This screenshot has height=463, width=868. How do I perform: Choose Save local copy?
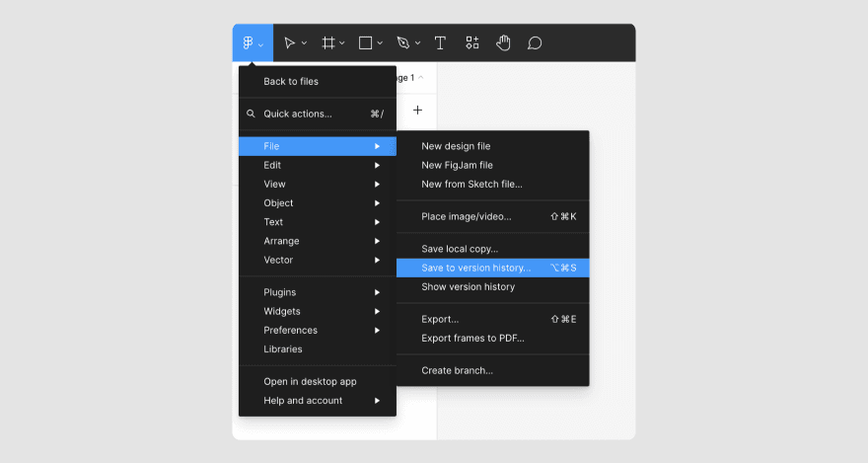(x=492, y=249)
